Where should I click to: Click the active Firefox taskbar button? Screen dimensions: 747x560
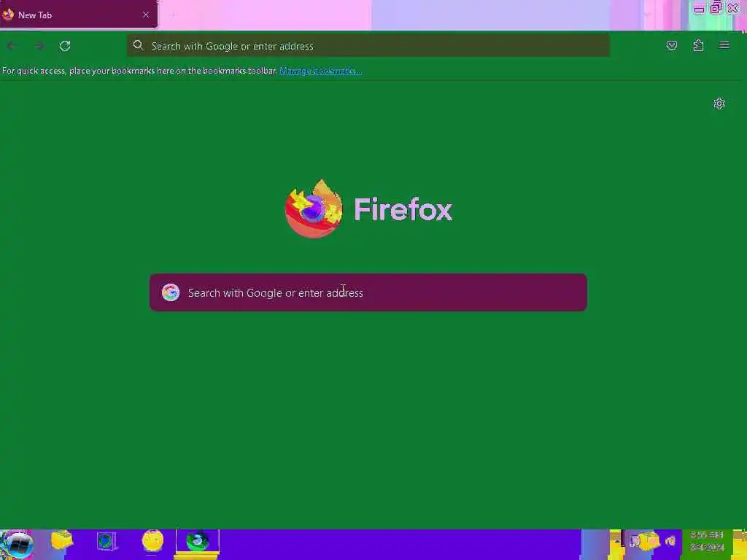coord(197,542)
